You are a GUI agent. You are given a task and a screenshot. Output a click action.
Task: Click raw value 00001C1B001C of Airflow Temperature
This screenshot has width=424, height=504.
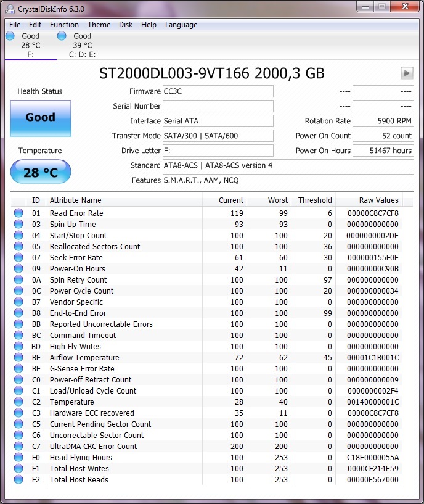373,357
